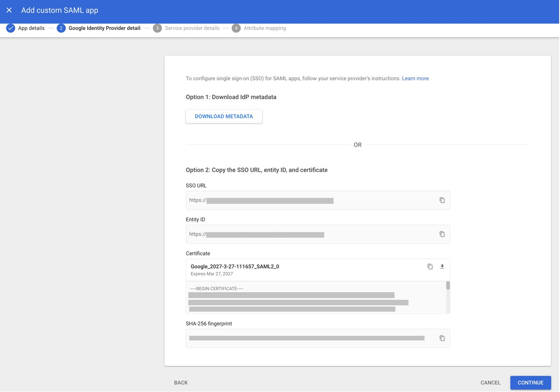Go to App details step
The image size is (560, 392).
pyautogui.click(x=31, y=28)
